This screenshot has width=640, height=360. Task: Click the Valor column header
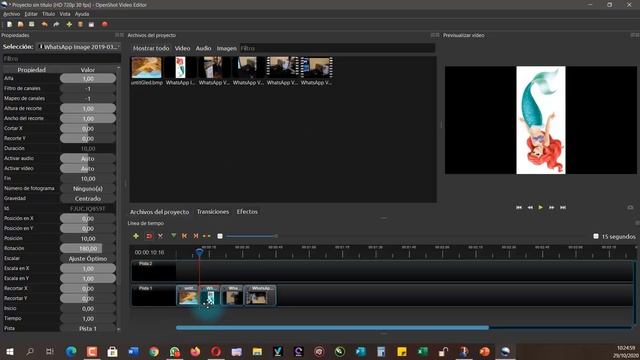pos(88,70)
